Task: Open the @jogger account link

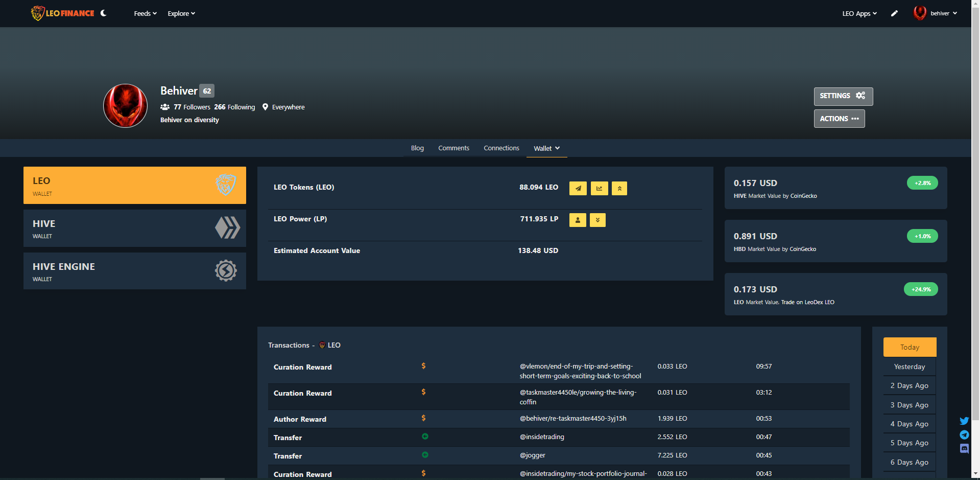Action: pos(533,455)
